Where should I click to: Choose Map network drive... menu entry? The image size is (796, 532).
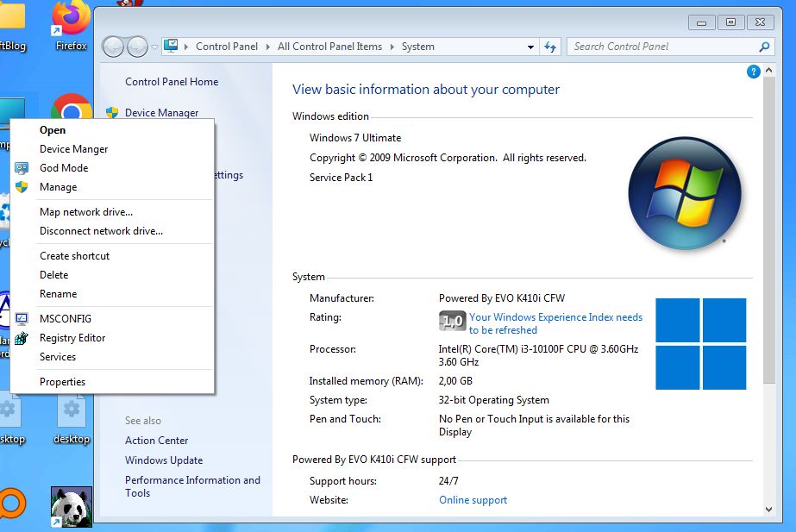[112, 212]
